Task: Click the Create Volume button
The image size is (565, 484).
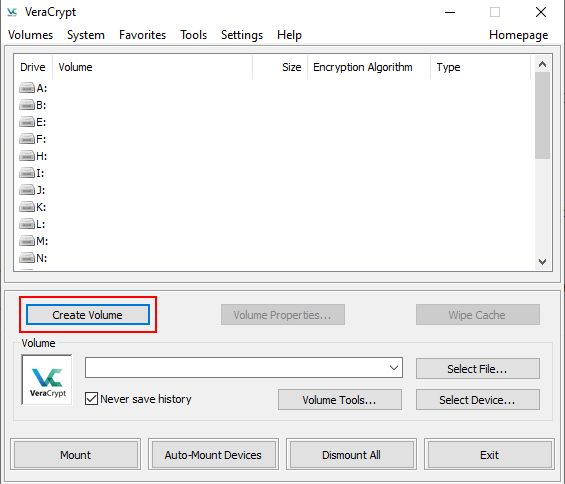Action: (x=88, y=315)
